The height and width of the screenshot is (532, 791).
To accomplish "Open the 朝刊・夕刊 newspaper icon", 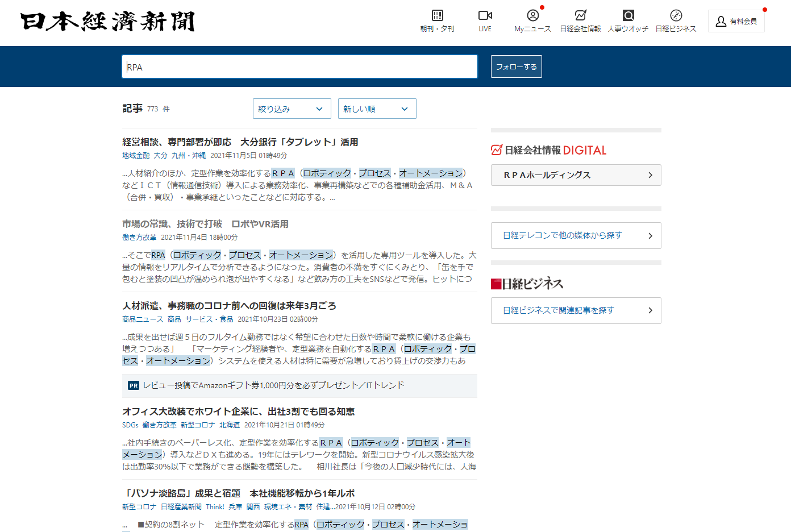I will point(437,15).
